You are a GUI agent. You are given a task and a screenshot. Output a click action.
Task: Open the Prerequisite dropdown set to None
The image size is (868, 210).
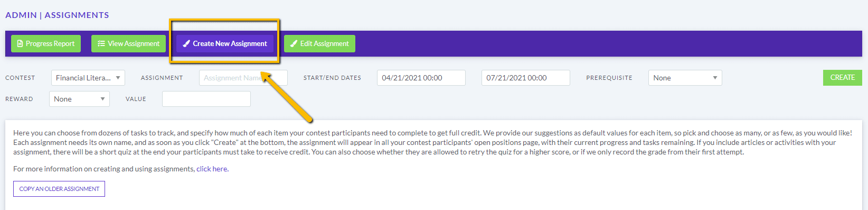pyautogui.click(x=685, y=78)
